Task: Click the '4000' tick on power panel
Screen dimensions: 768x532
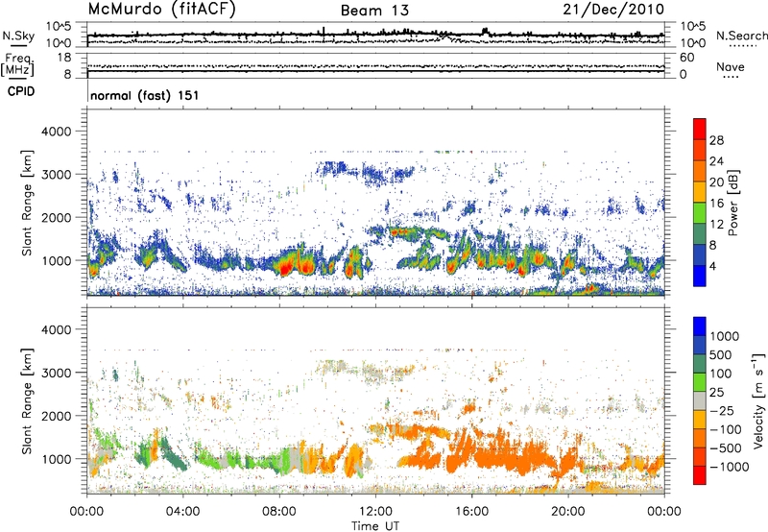Action: (x=56, y=132)
